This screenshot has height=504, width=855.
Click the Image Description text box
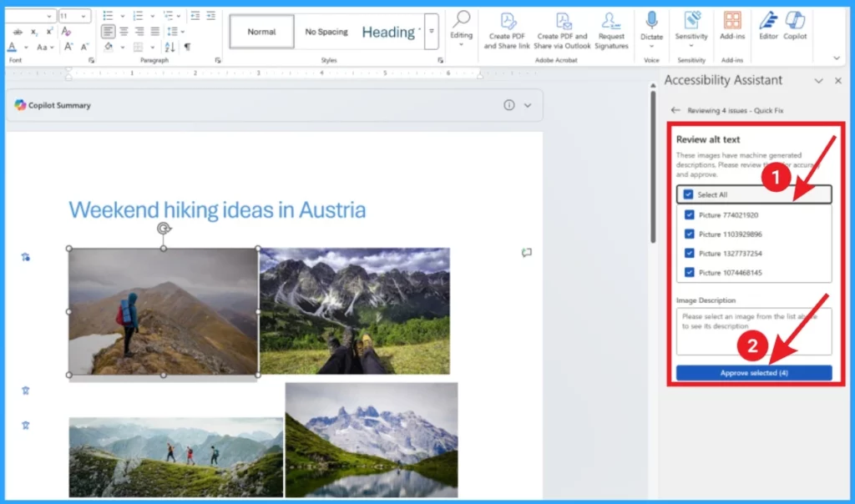[x=754, y=331]
